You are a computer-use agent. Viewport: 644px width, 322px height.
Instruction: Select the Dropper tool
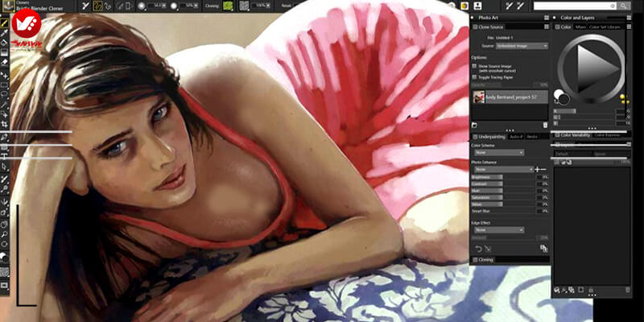pos(4,33)
